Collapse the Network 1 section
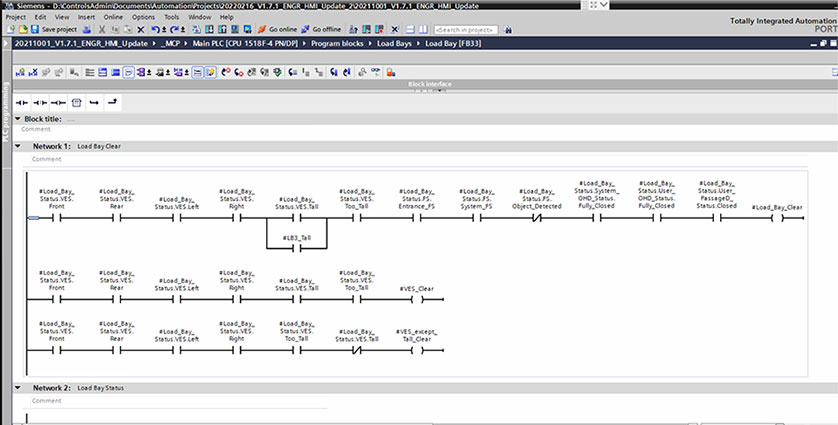838x425 pixels. point(17,146)
